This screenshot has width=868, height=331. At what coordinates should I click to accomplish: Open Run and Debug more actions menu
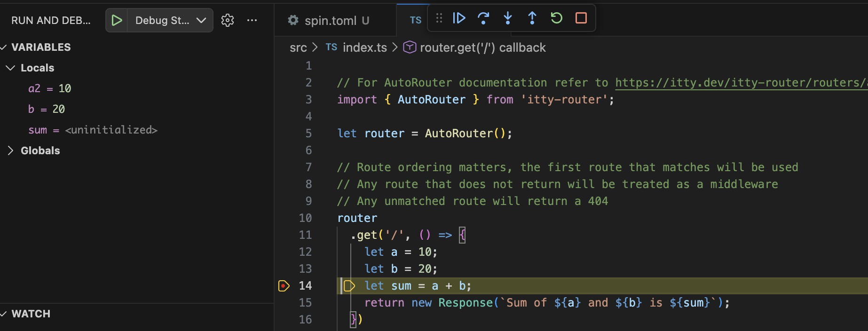[252, 20]
